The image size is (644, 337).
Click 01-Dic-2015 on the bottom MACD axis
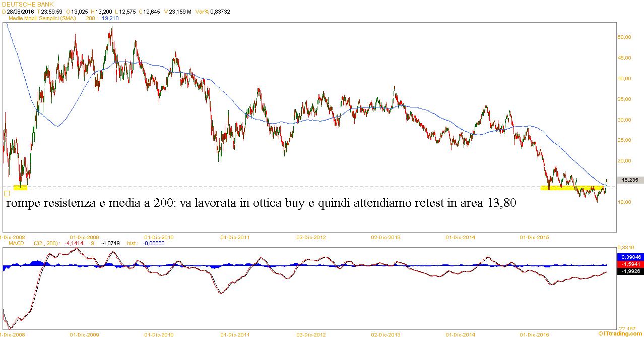[535, 334]
